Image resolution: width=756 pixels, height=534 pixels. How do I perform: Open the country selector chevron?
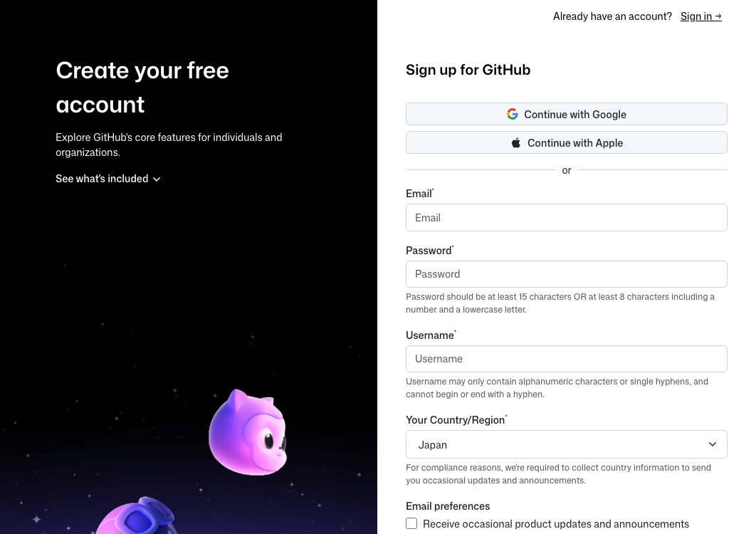click(712, 444)
